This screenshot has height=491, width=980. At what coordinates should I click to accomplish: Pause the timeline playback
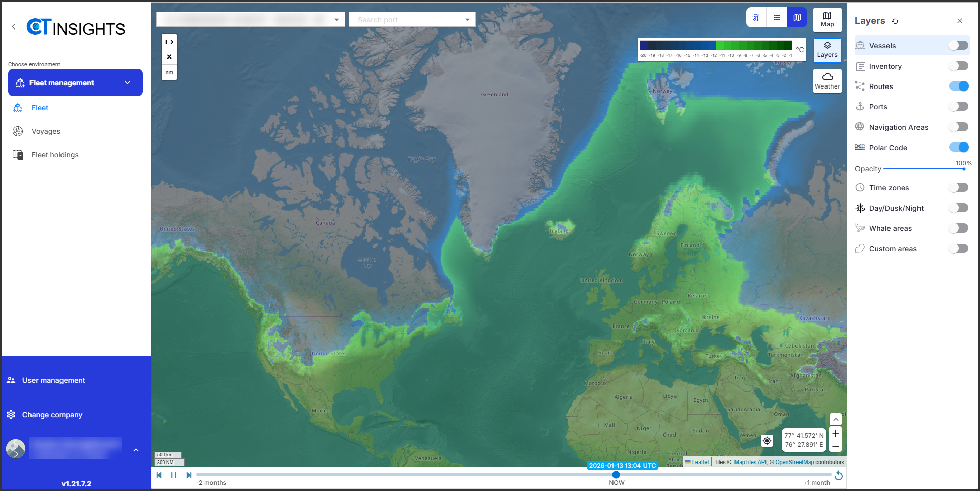[x=174, y=475]
